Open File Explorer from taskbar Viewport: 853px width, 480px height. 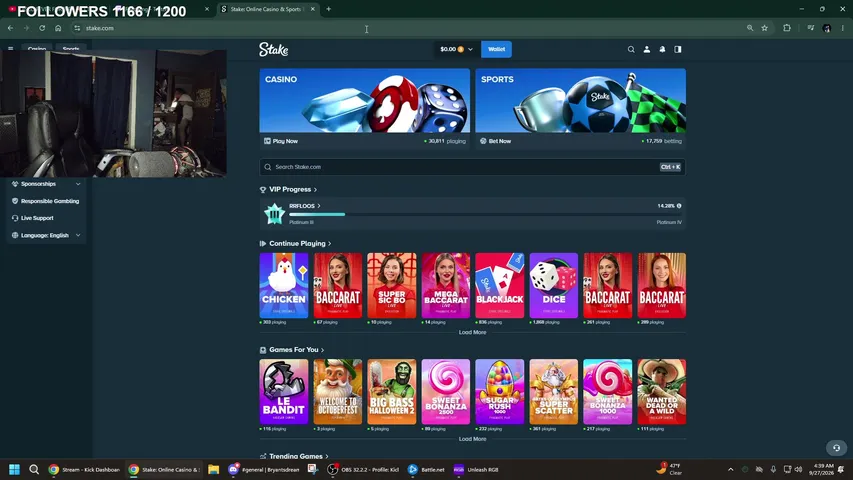[x=213, y=470]
